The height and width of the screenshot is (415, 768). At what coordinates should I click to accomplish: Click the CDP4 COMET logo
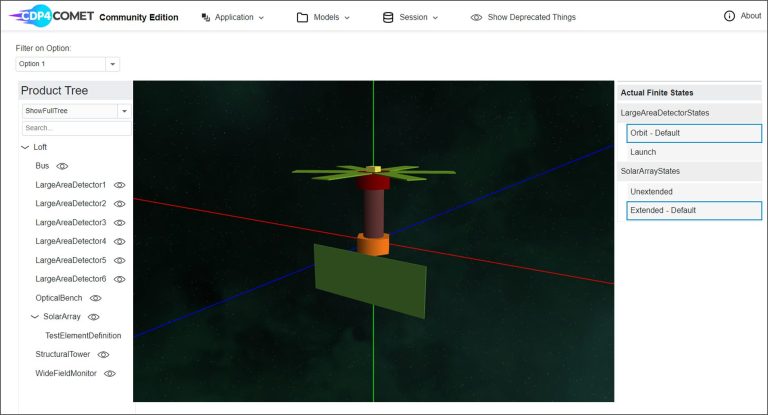(x=52, y=16)
